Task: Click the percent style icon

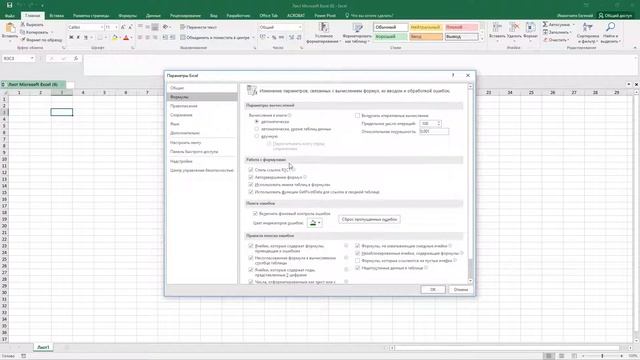Action: [274, 37]
